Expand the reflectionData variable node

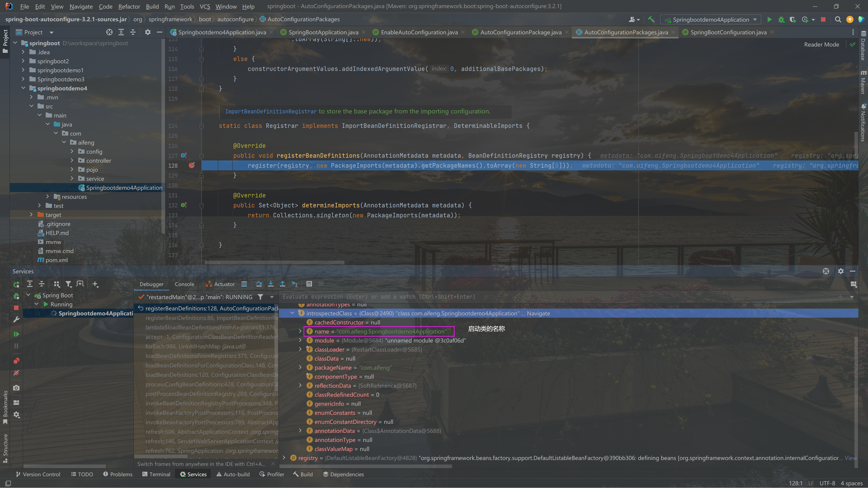pyautogui.click(x=300, y=385)
